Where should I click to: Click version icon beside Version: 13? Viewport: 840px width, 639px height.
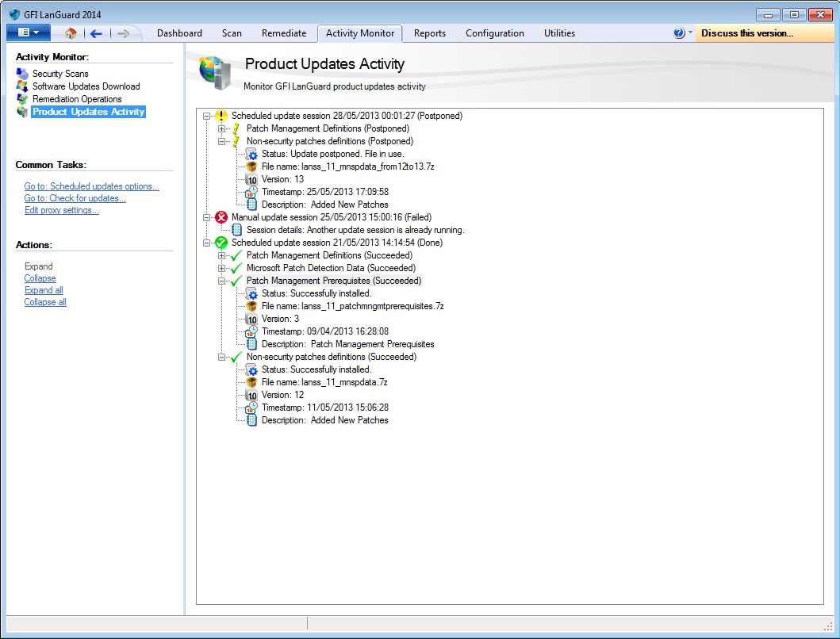[251, 179]
